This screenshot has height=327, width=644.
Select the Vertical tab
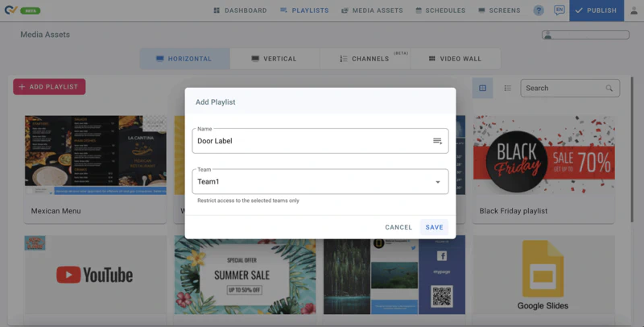tap(275, 59)
